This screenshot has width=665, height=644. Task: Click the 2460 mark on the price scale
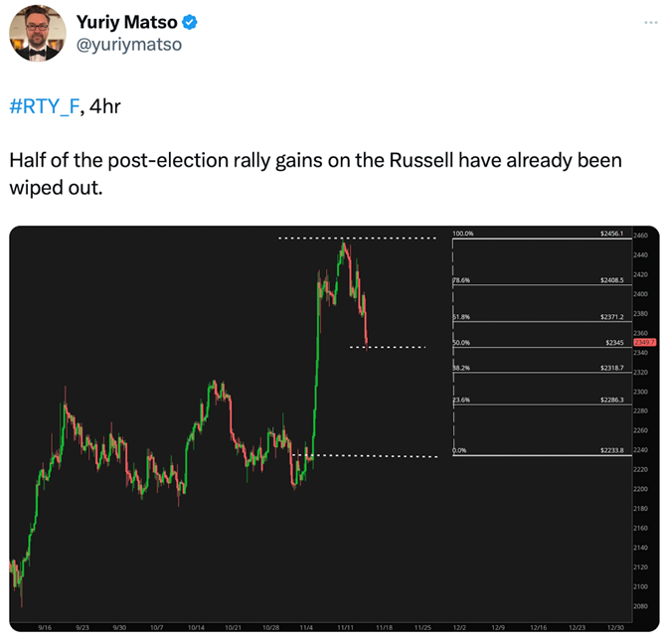pyautogui.click(x=641, y=236)
